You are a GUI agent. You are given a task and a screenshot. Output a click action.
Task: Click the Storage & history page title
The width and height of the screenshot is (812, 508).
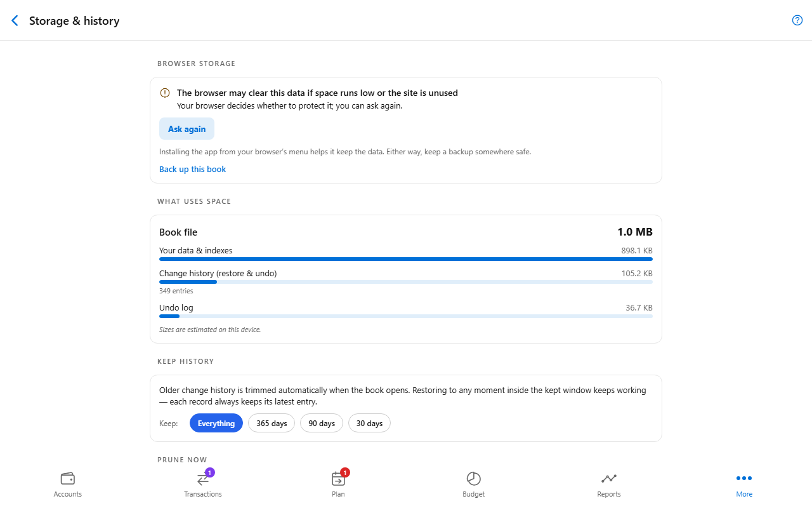[x=74, y=20]
